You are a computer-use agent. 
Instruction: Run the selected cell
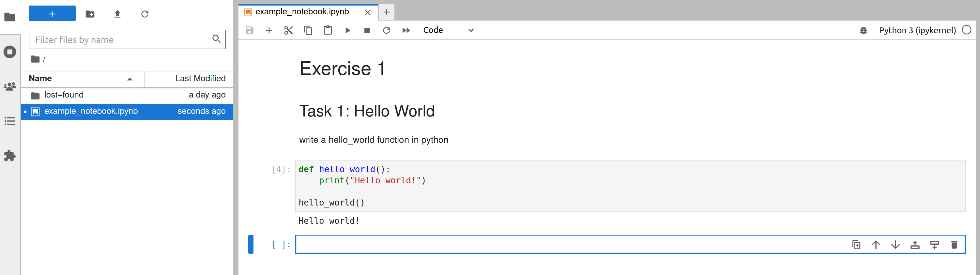tap(347, 30)
